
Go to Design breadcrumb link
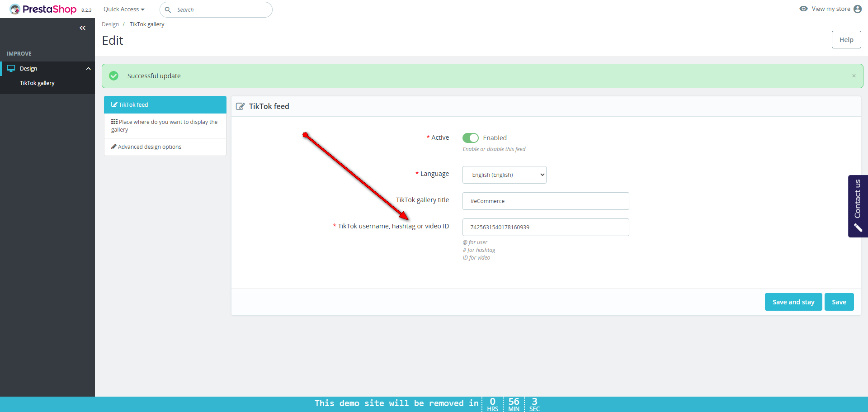[110, 24]
